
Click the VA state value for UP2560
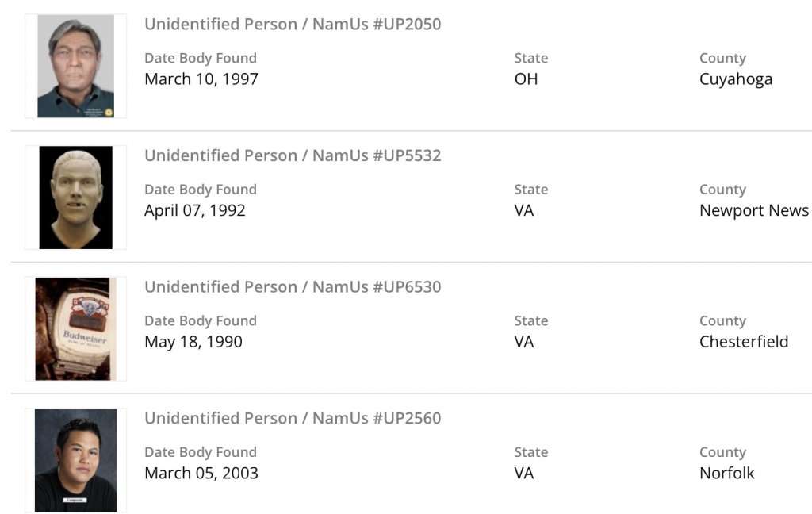(524, 474)
